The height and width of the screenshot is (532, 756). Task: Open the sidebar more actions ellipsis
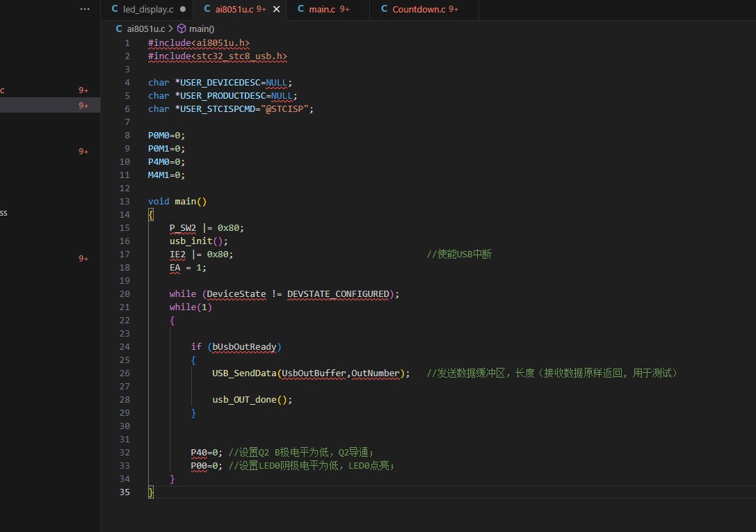(85, 9)
